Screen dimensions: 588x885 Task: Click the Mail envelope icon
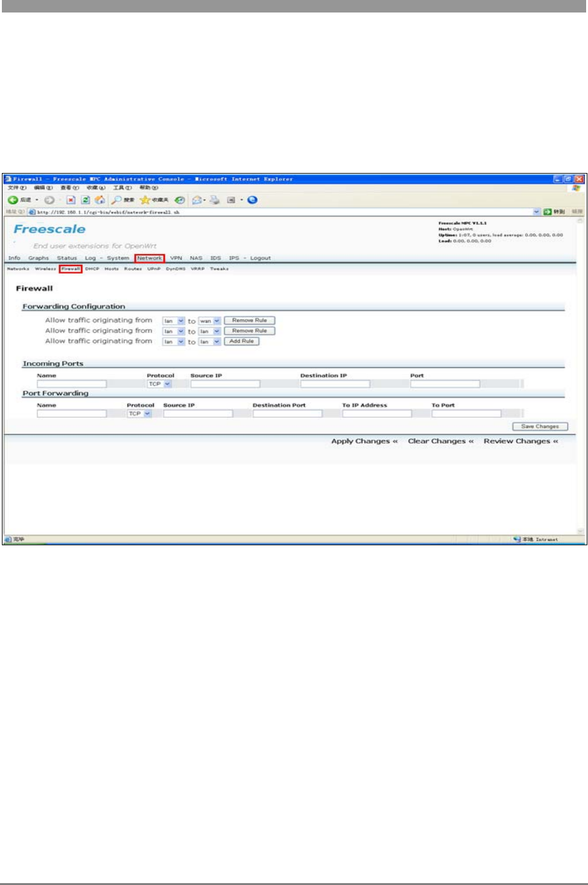[x=198, y=200]
